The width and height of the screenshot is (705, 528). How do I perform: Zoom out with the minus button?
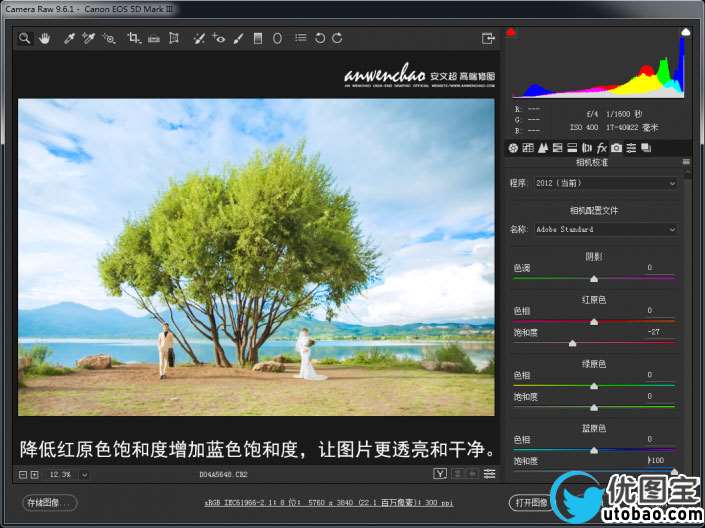pos(23,474)
